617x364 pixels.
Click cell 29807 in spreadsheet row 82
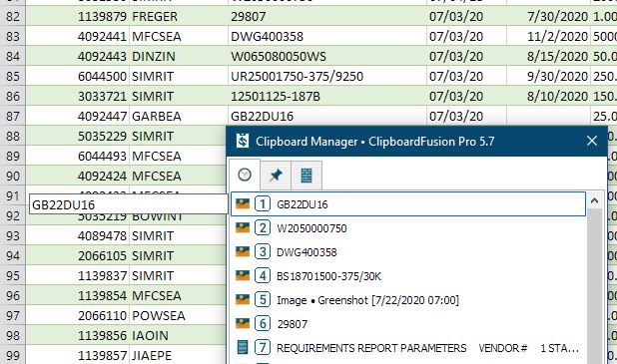(x=327, y=17)
